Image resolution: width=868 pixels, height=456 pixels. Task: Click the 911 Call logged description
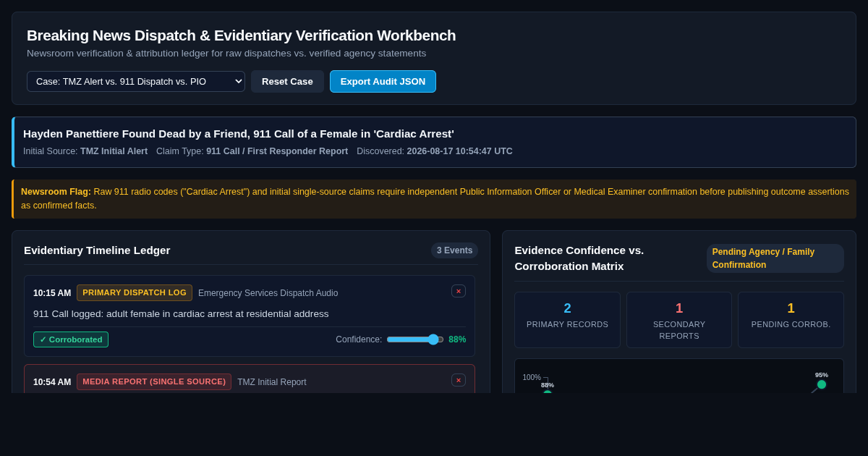181,313
